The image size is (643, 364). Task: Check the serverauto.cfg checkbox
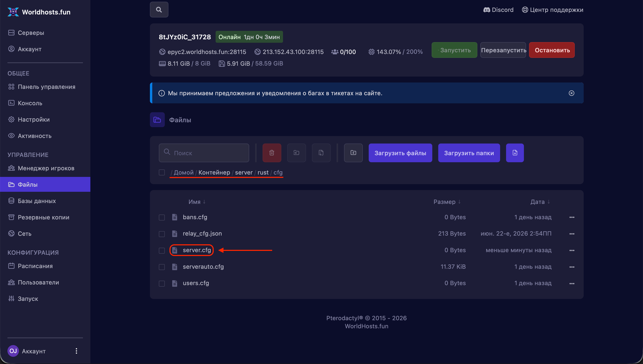(x=162, y=267)
